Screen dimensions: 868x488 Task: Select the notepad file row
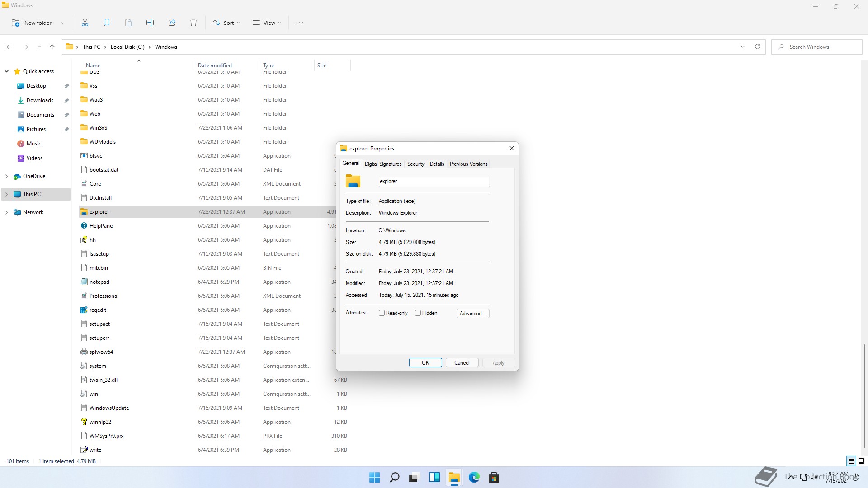click(208, 282)
